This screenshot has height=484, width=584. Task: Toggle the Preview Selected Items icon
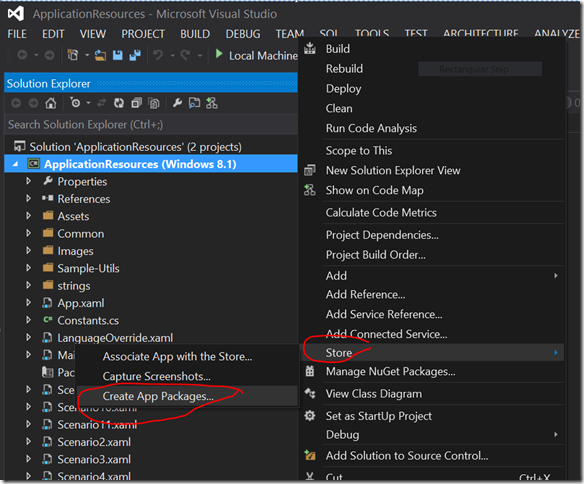(x=194, y=103)
